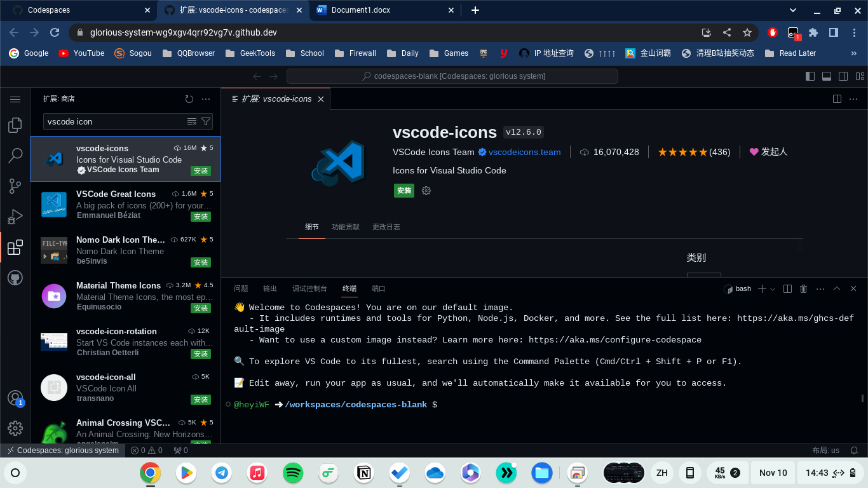Open the Read Later bookmark folder
Screen dimensions: 868x488
point(790,53)
